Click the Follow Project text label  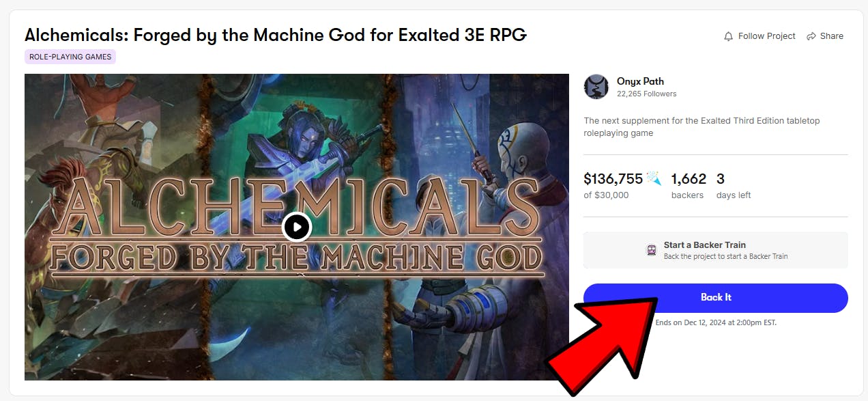coord(767,36)
